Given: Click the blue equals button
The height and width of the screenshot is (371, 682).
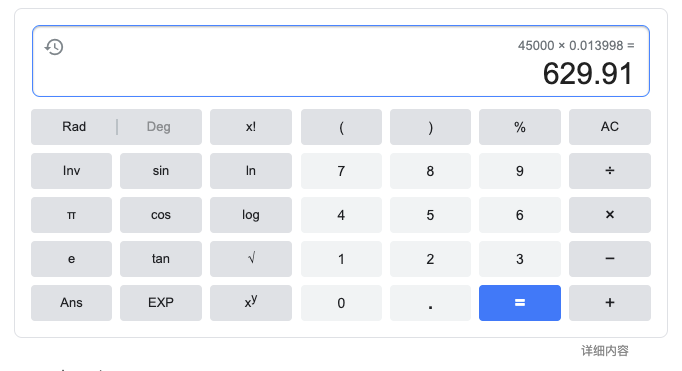Looking at the screenshot, I should click(x=520, y=303).
